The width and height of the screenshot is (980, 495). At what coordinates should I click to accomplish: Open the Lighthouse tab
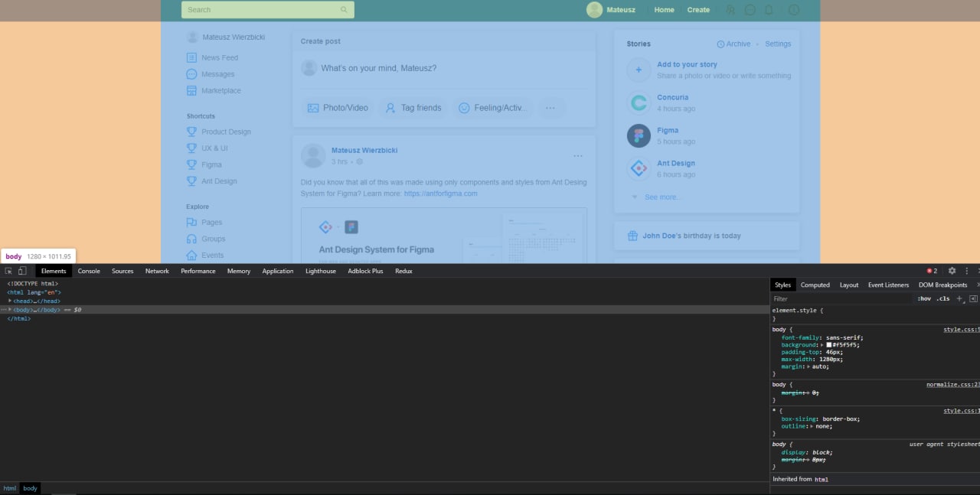point(321,271)
